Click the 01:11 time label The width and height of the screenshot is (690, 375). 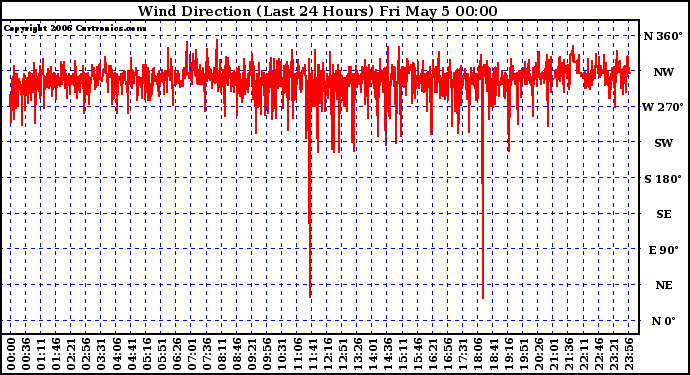click(40, 354)
